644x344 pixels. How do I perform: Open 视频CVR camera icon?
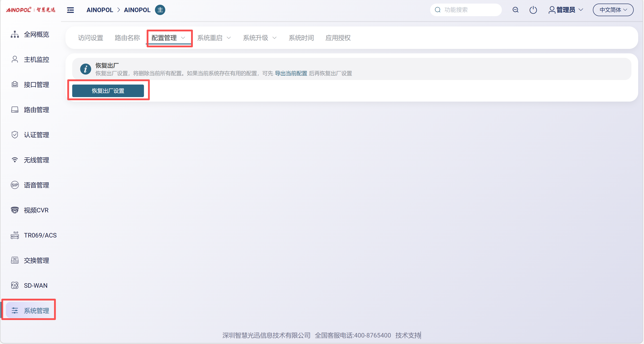pyautogui.click(x=15, y=210)
